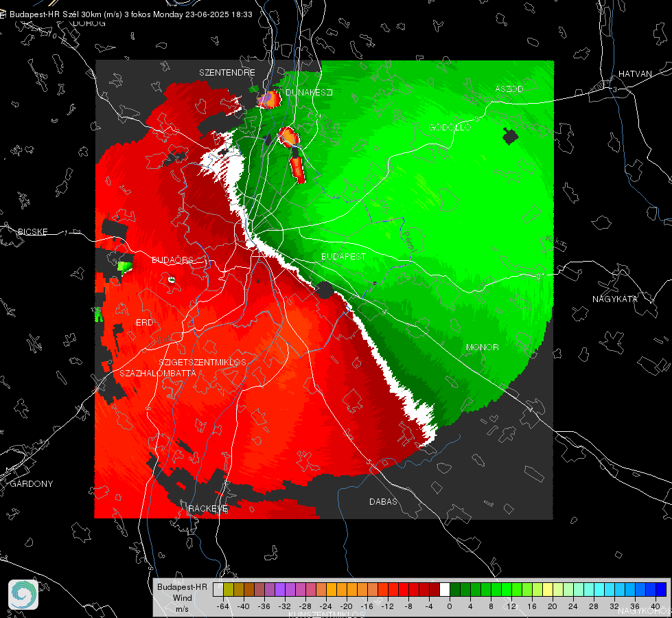672x618 pixels.
Task: Click the ASZÓD map label
Action: tap(509, 89)
